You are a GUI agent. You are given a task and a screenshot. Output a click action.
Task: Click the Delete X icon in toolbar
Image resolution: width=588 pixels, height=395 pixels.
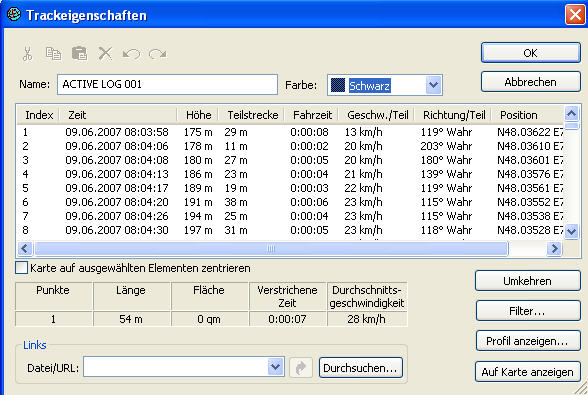[x=105, y=54]
